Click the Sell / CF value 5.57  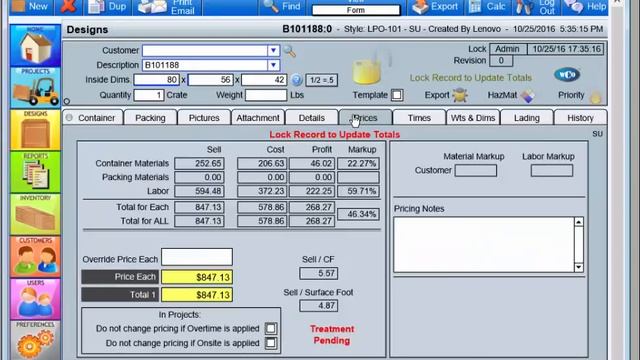[318, 273]
